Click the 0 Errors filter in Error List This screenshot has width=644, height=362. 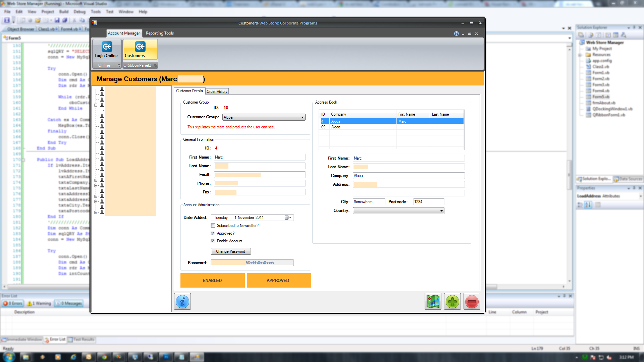13,303
